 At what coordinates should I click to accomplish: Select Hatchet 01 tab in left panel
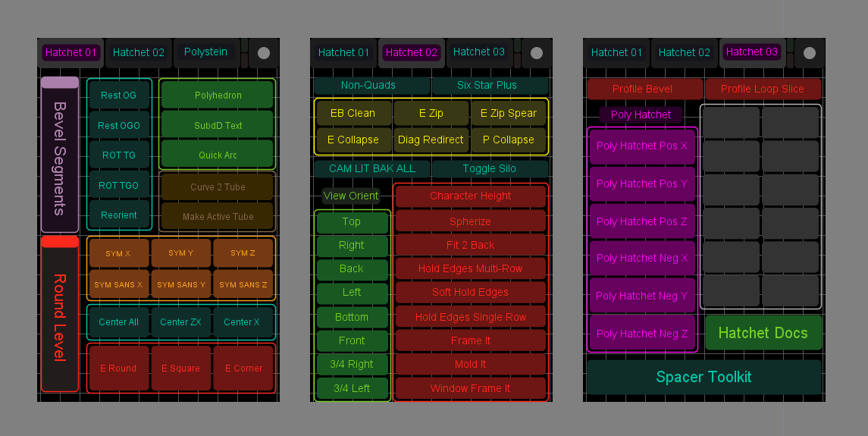(x=71, y=52)
